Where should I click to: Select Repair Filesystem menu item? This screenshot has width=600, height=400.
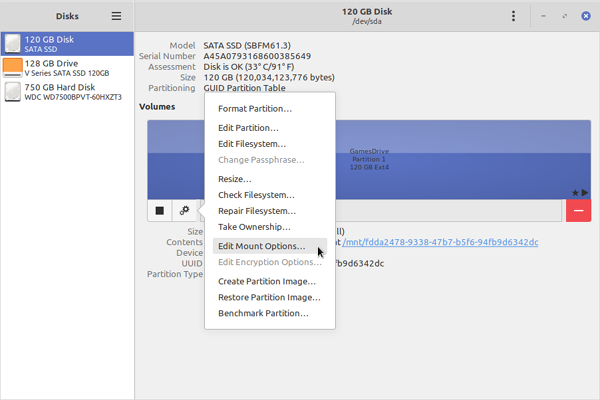(257, 211)
